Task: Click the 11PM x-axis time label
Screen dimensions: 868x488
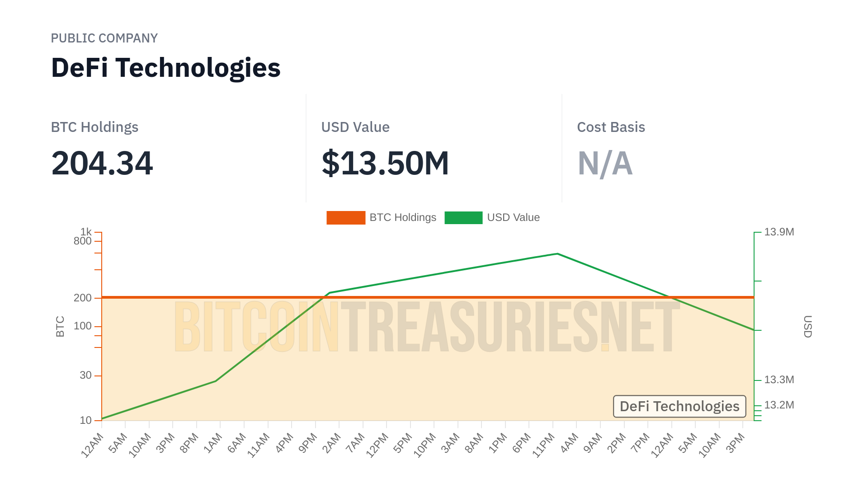Action: [544, 445]
